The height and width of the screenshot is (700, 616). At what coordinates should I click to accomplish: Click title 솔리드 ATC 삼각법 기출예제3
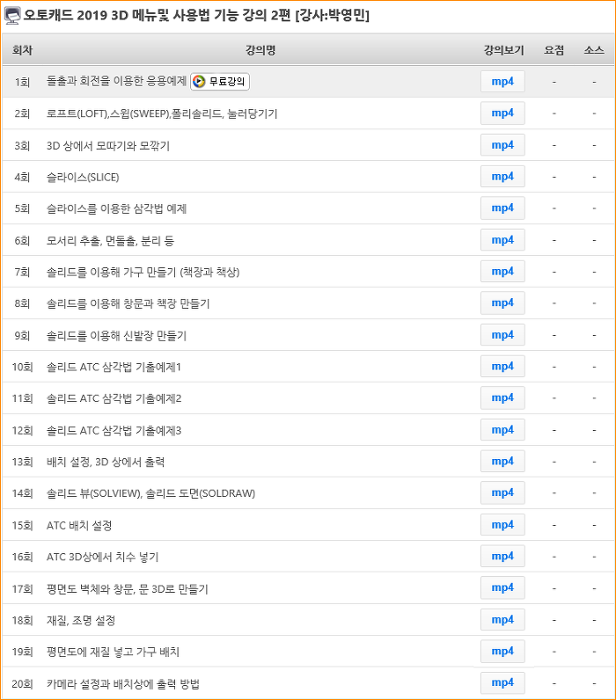point(114,430)
